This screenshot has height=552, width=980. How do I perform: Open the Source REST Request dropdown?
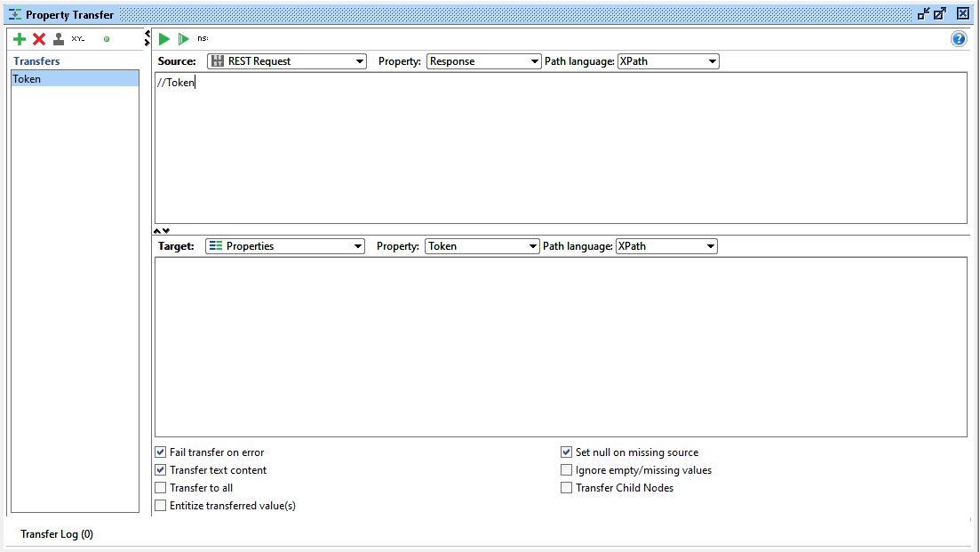coord(287,61)
